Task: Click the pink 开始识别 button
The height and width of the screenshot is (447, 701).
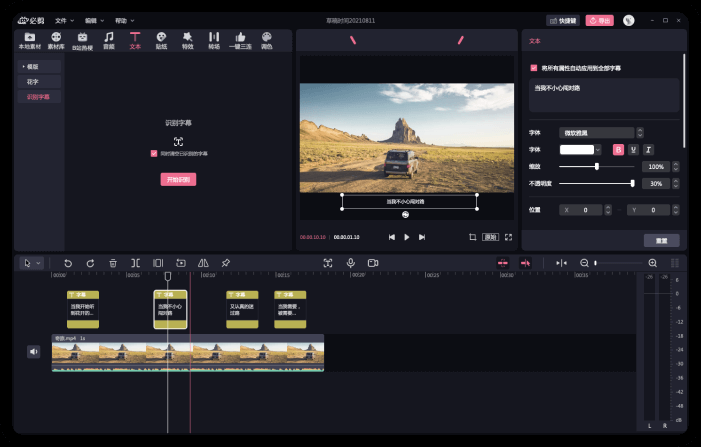Action: 178,179
